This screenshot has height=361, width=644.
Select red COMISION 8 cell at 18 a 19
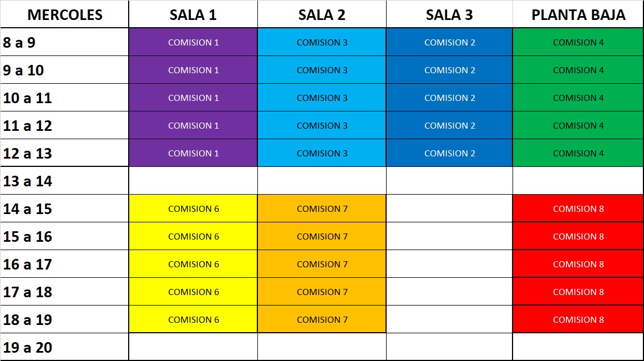578,320
